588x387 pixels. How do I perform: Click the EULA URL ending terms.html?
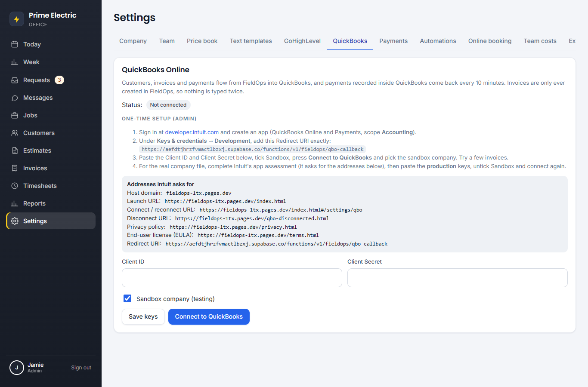tap(258, 235)
